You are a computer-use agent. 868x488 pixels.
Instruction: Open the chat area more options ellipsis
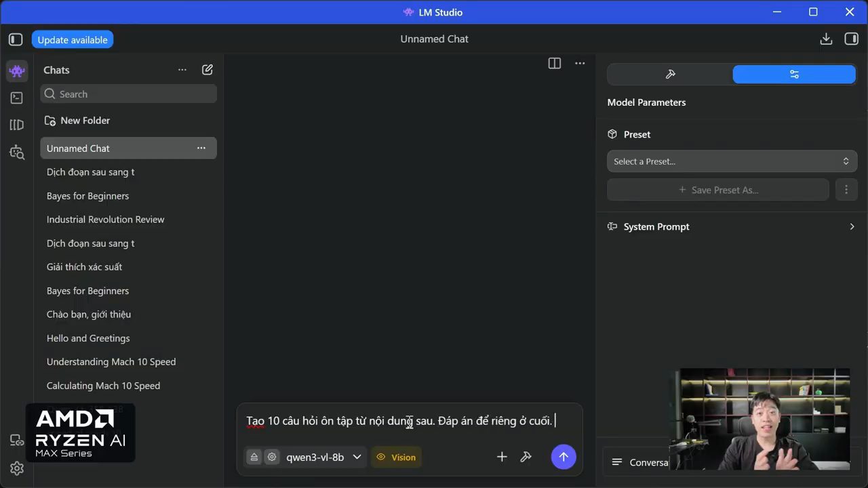coord(580,63)
